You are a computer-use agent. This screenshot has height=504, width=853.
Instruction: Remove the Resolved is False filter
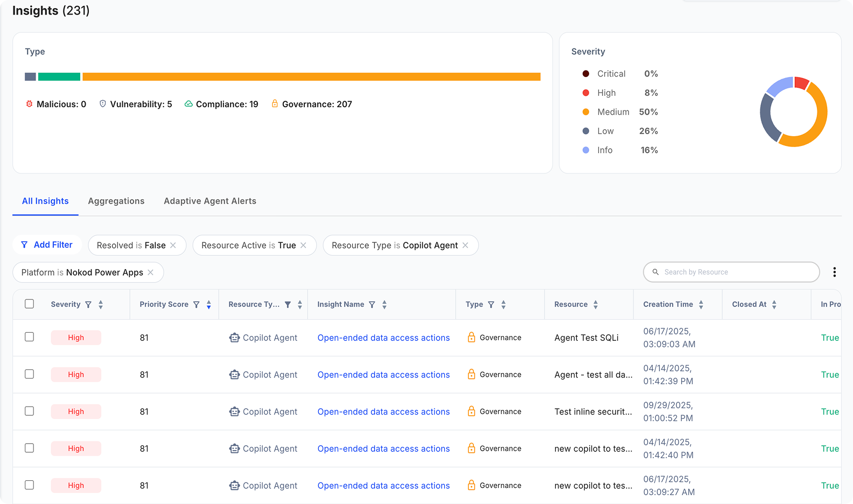tap(173, 246)
